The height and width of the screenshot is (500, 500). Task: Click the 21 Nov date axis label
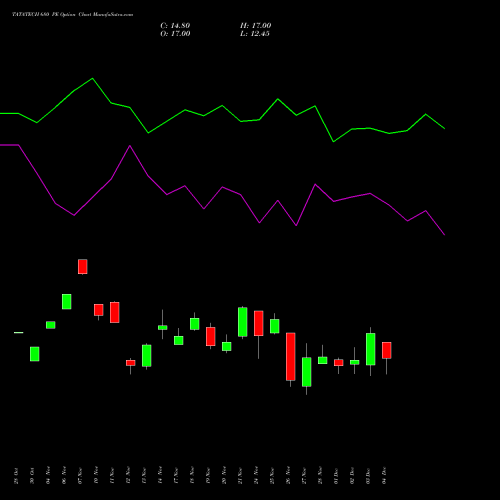[240, 475]
